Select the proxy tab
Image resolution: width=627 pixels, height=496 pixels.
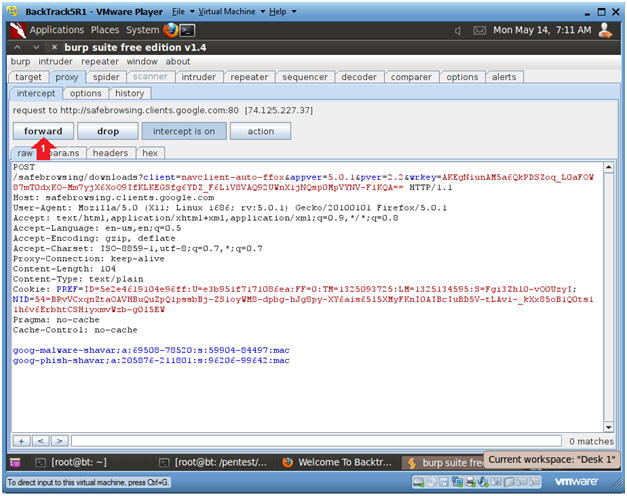tap(67, 77)
